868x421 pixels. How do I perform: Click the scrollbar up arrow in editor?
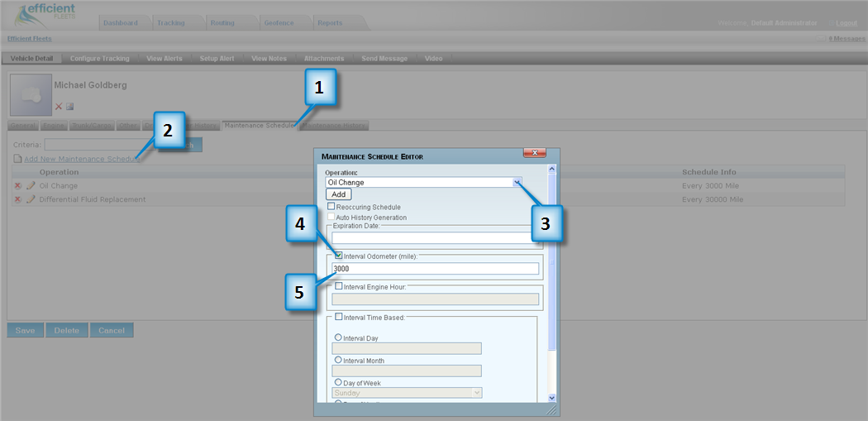[551, 169]
